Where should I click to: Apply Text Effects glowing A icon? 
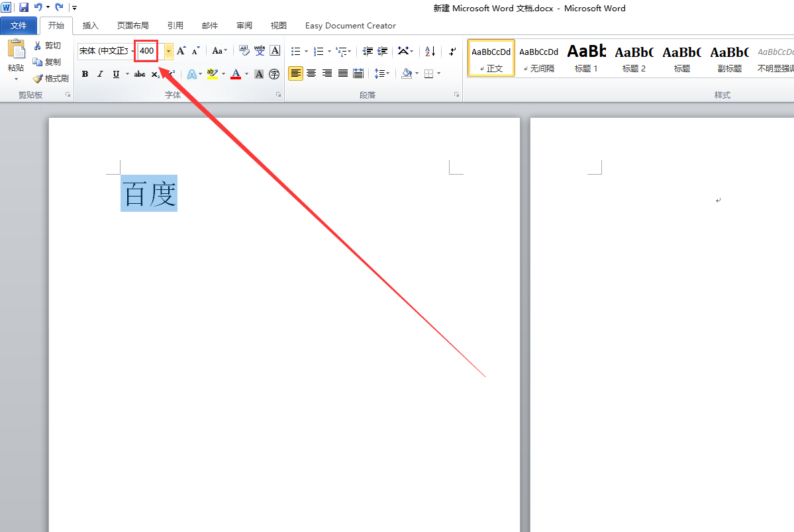point(191,74)
